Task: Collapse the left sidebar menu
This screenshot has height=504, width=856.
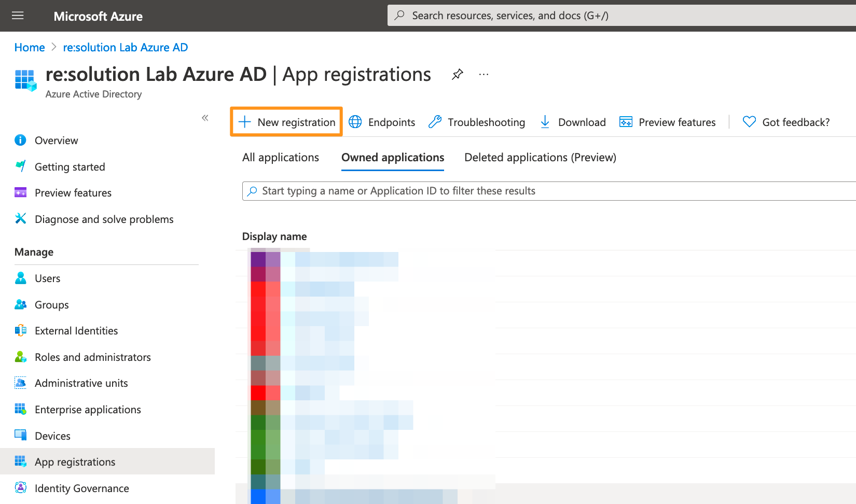Action: coord(205,118)
